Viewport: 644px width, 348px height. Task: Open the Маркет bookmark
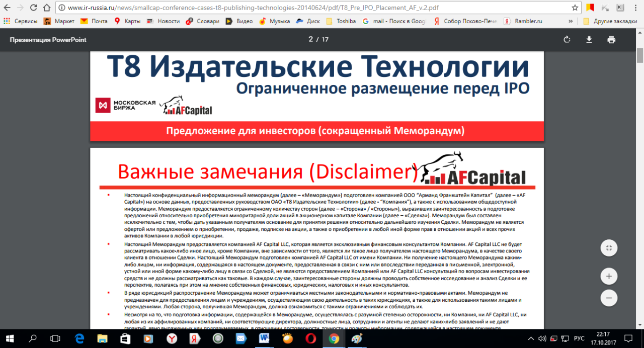point(59,21)
